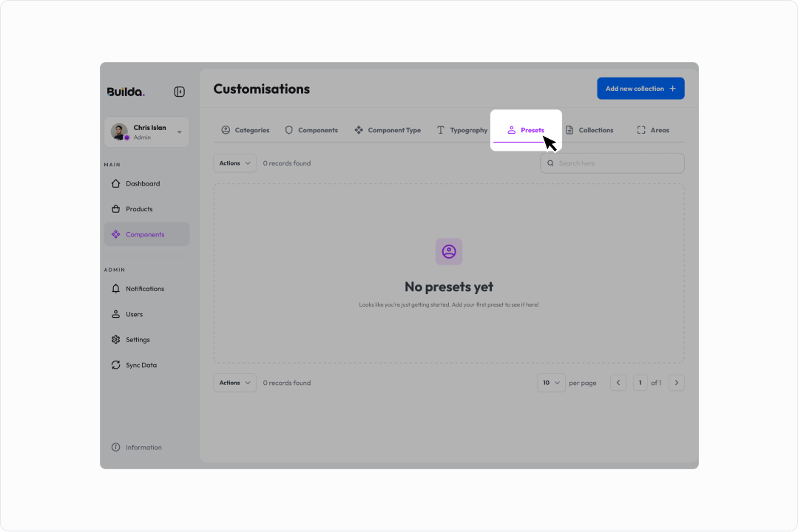798x532 pixels.
Task: Click the Products bag icon
Action: point(116,209)
